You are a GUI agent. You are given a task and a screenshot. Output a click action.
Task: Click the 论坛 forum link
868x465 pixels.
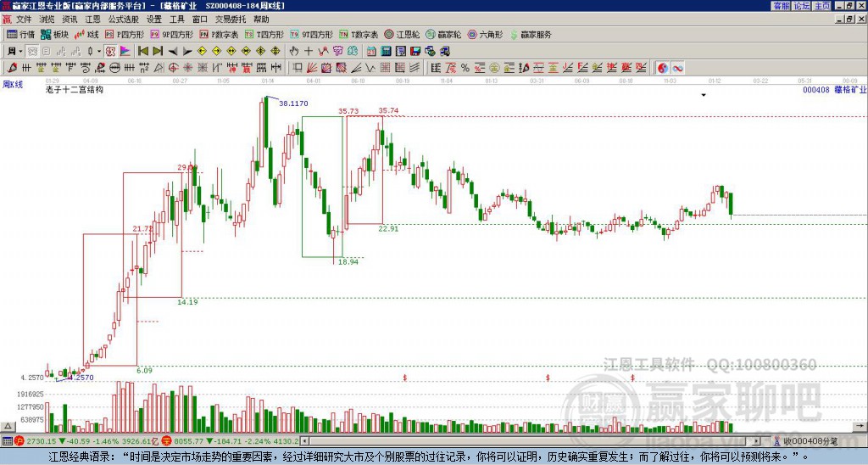tap(801, 6)
